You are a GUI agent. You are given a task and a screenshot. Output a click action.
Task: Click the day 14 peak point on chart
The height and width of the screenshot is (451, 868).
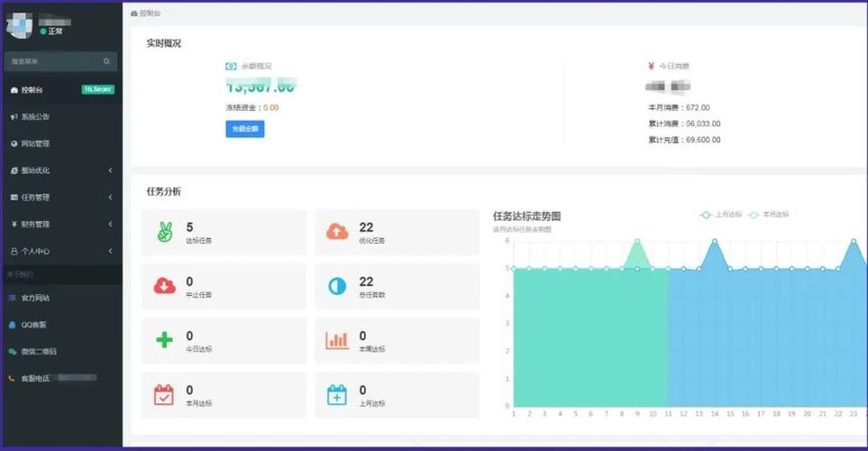715,242
